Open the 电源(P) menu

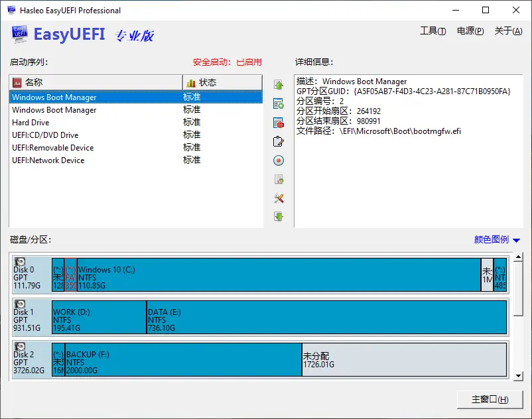[470, 30]
